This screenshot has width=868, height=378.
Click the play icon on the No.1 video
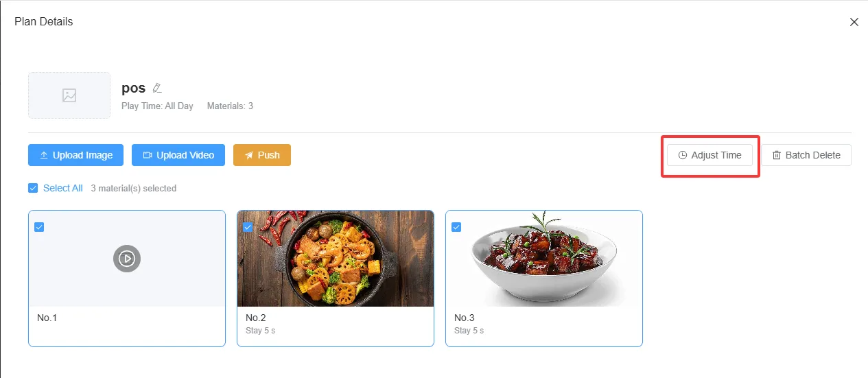[127, 259]
